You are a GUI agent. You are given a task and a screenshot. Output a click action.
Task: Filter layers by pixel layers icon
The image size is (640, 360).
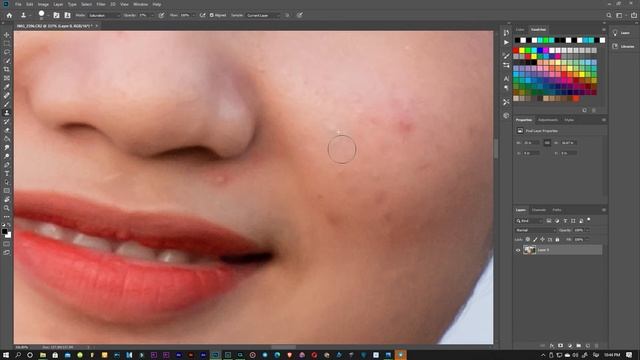pos(549,221)
